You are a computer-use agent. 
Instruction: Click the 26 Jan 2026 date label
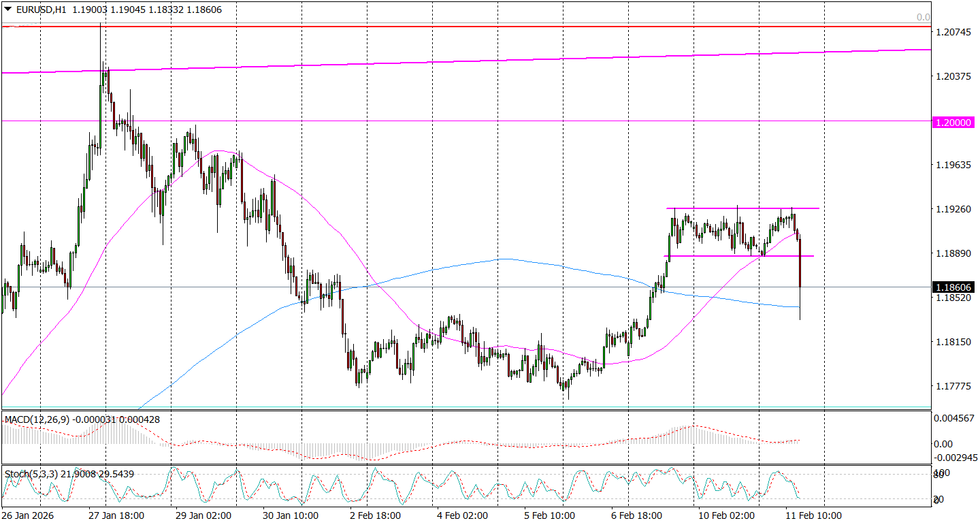point(27,515)
